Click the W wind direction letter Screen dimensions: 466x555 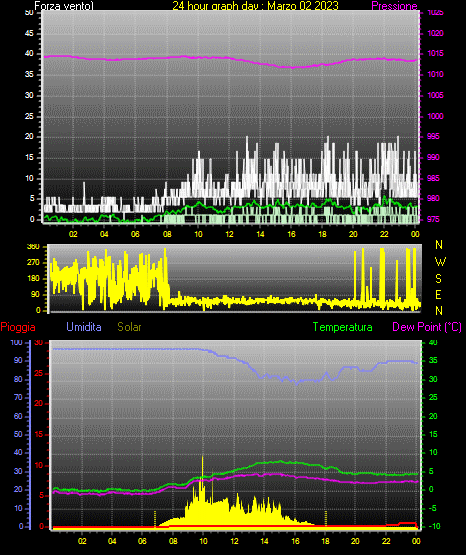440,262
